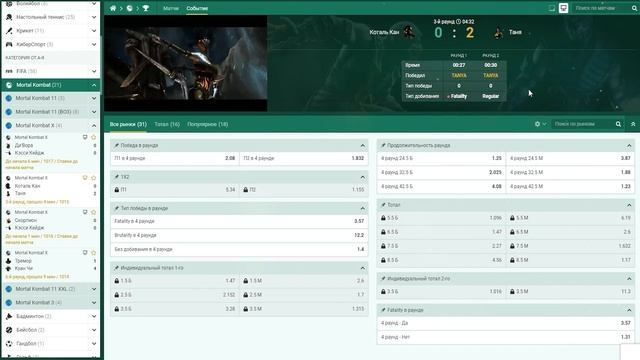Open the Mortal Kombat breadcrumb icon
This screenshot has width=640, height=360.
pos(129,8)
